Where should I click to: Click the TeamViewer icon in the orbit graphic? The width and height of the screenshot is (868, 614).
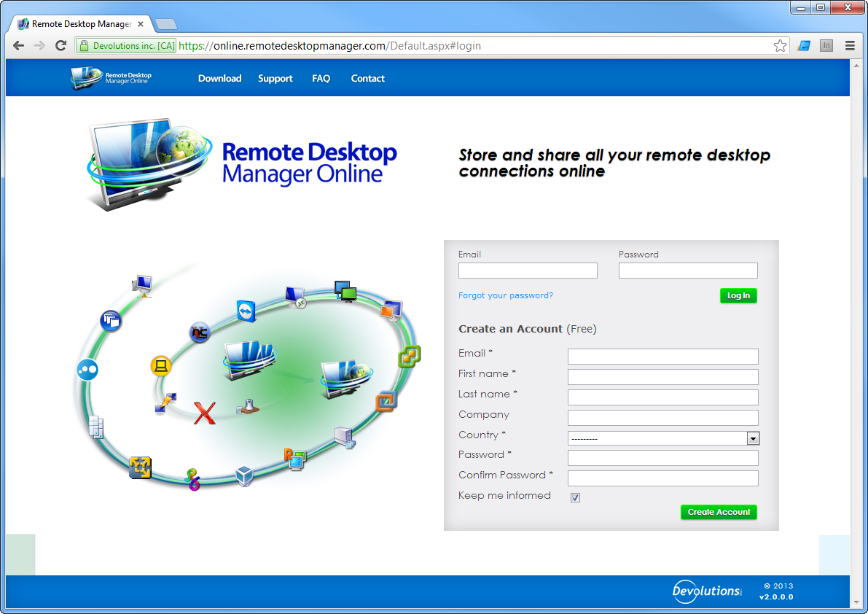coord(246,311)
